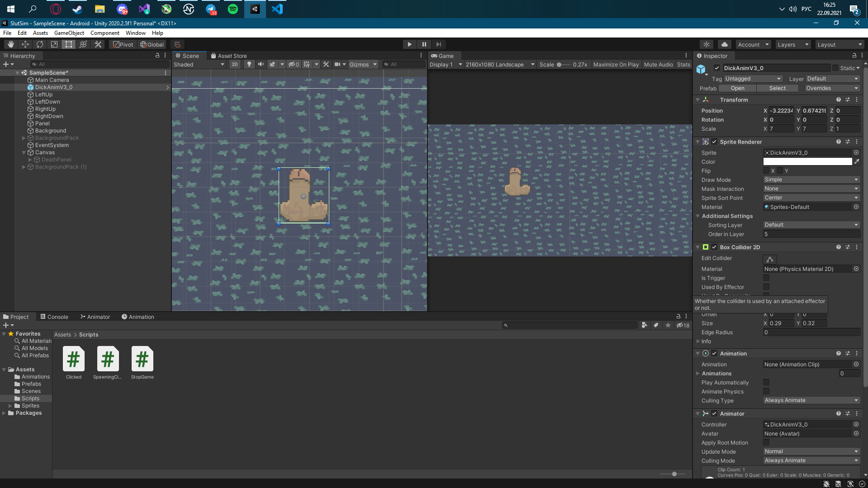Open Box Collider 2D options menu

coord(857,247)
